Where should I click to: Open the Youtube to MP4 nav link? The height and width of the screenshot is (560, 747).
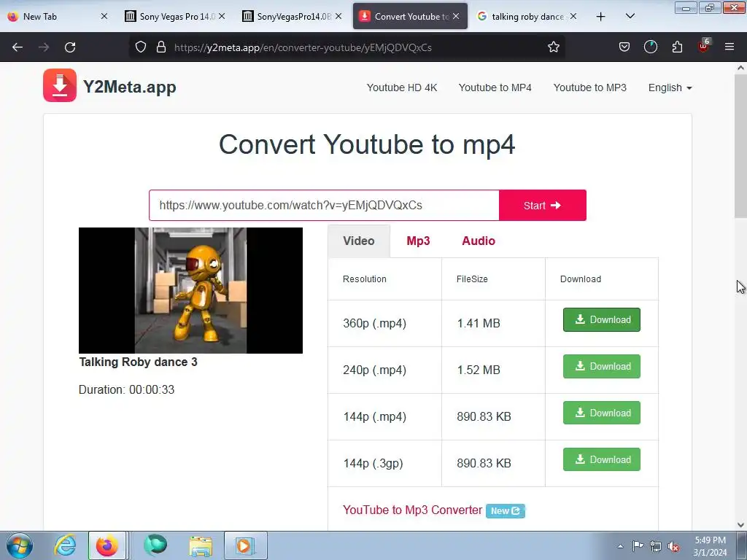point(495,87)
